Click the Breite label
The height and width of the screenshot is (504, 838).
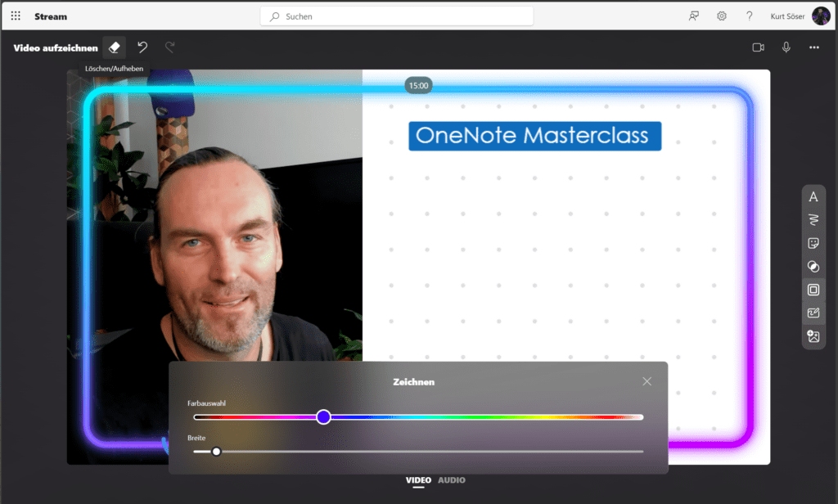[x=196, y=438]
